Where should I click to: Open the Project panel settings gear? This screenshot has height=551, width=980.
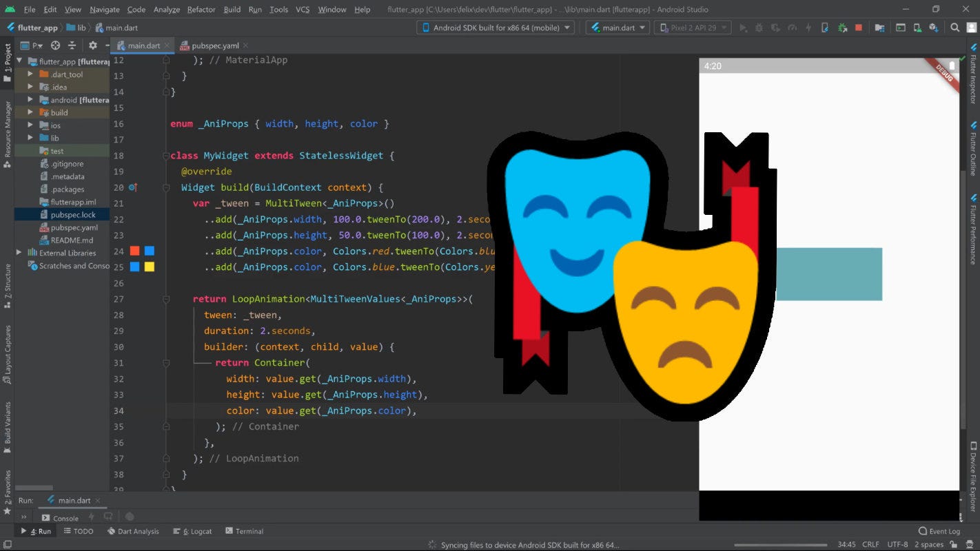[x=92, y=45]
